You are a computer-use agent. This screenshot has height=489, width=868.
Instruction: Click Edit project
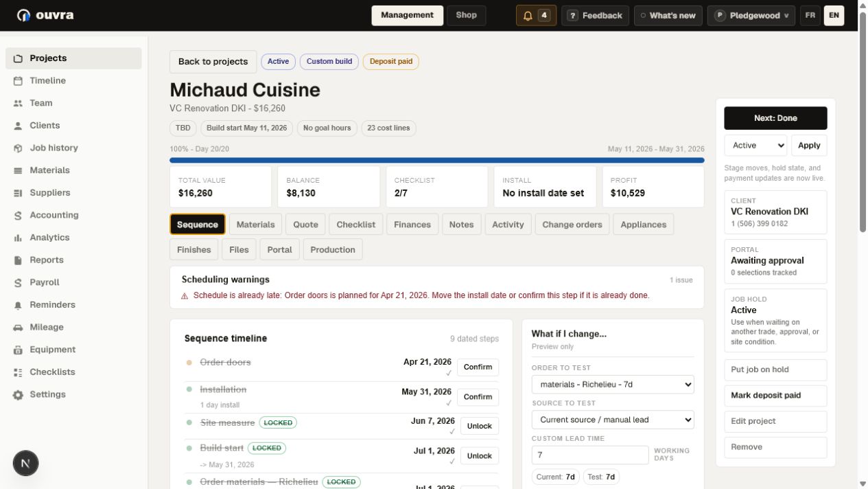[x=775, y=422]
